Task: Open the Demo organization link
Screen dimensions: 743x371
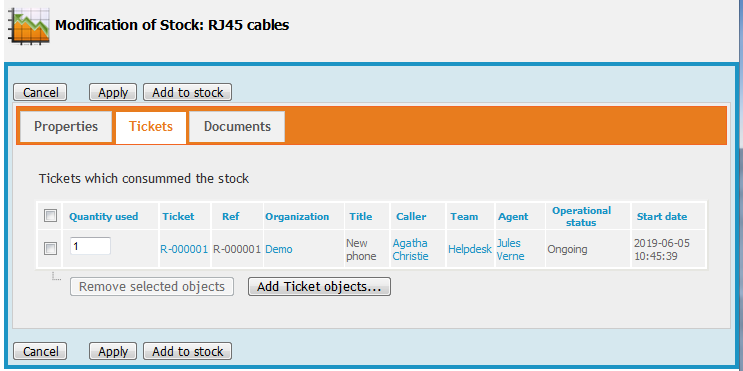Action: tap(279, 250)
